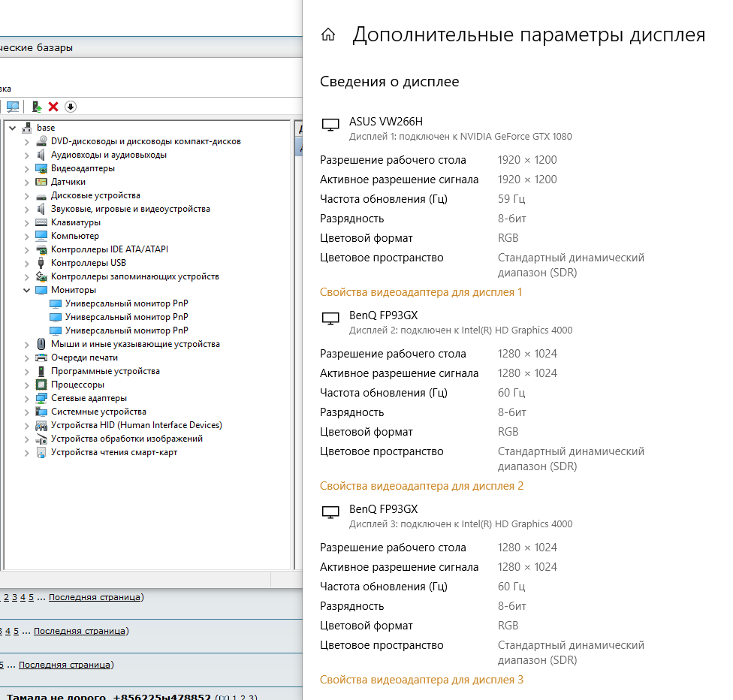Click the Датчики sensors icon

pos(41,182)
